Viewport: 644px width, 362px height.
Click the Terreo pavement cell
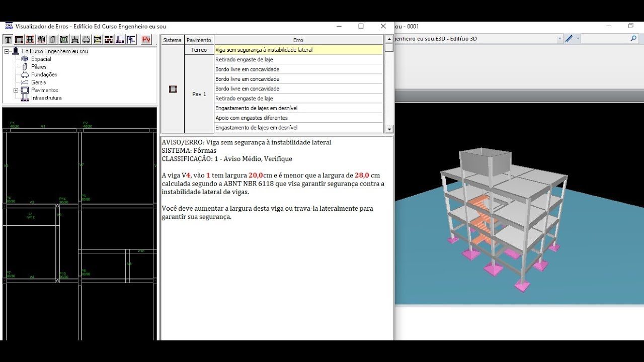199,50
